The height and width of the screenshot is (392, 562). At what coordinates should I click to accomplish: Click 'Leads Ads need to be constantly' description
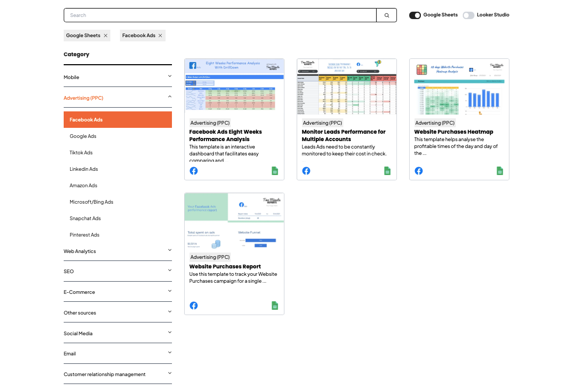[x=344, y=150]
